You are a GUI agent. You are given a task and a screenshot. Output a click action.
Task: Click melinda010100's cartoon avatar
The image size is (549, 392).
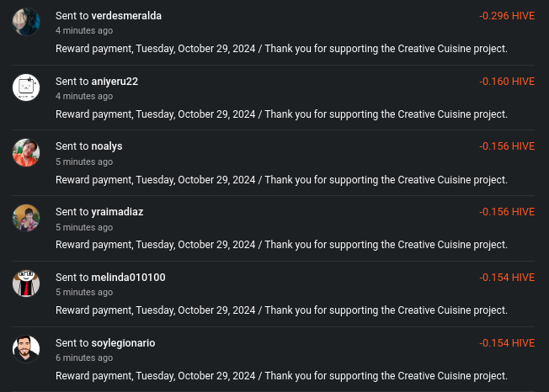[26, 283]
